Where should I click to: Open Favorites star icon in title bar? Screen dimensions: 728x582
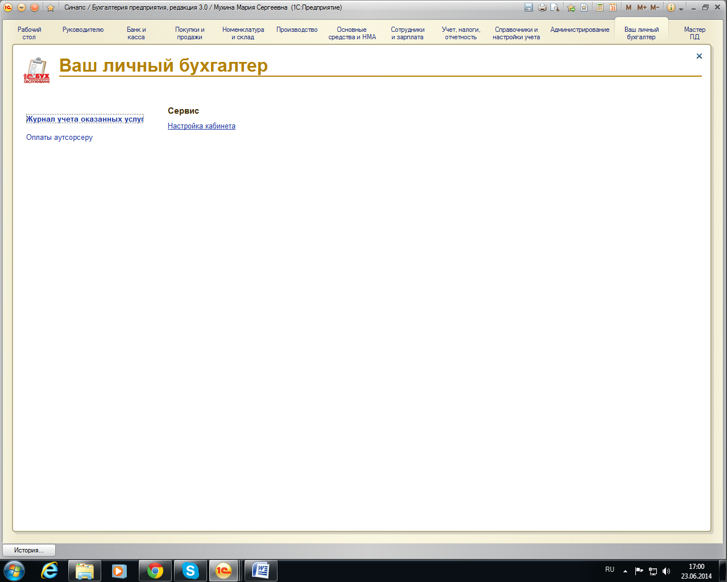[51, 8]
